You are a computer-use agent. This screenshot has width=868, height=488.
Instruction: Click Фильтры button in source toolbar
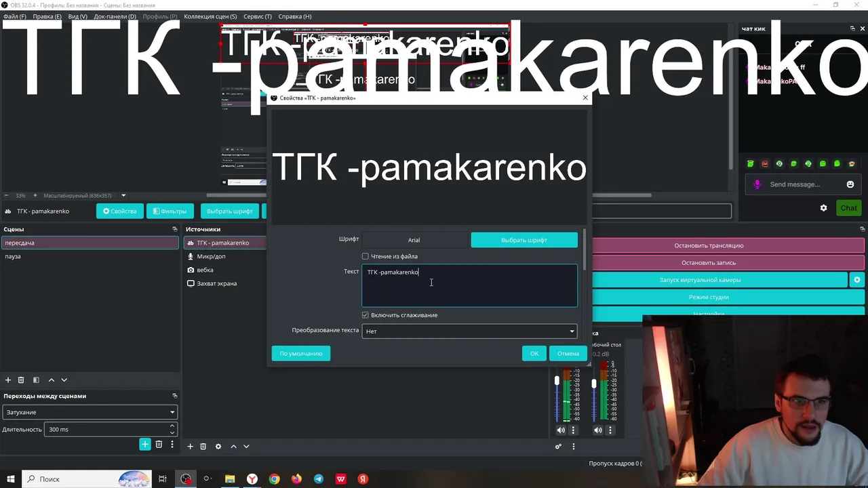click(170, 211)
